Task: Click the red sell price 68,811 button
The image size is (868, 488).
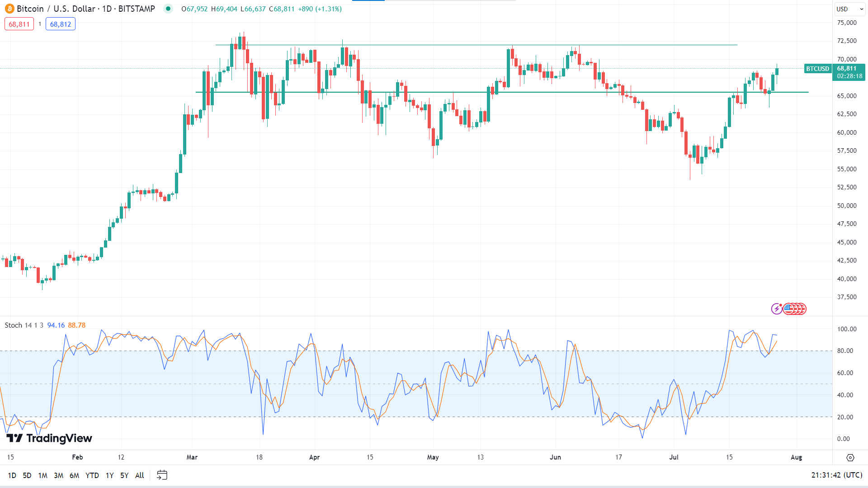Action: coord(19,24)
